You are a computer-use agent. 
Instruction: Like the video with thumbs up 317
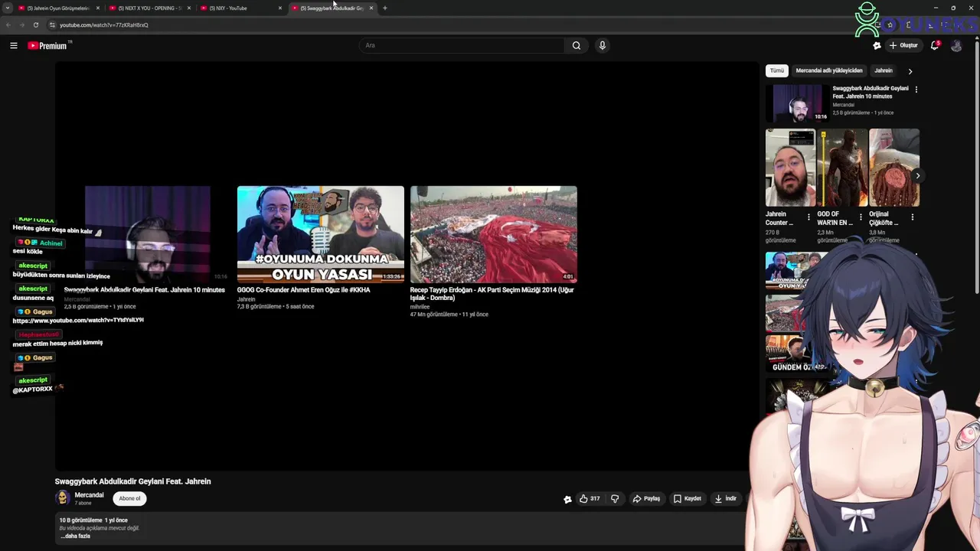589,499
